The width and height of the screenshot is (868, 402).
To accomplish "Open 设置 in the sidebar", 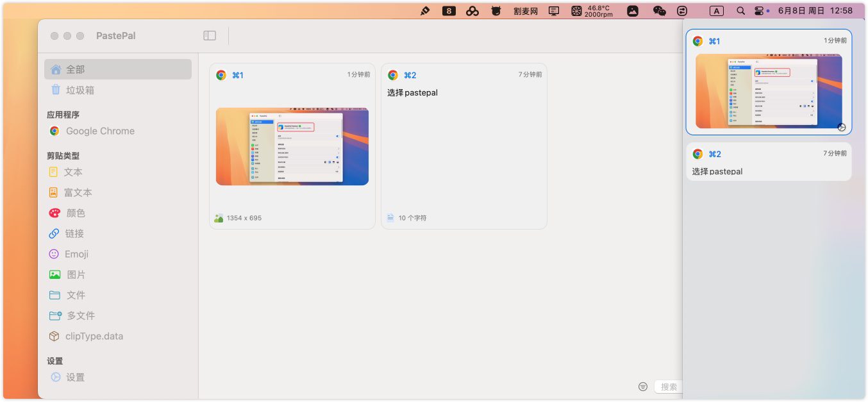I will click(118, 378).
